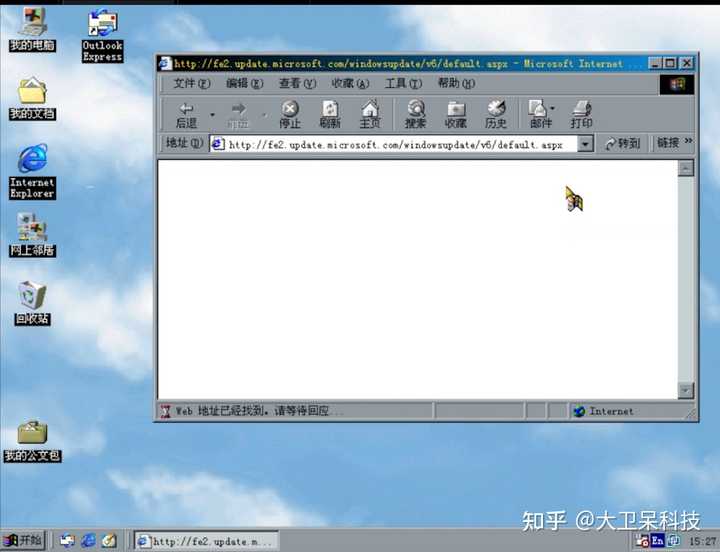Click the scrollbar up arrow
Image resolution: width=720 pixels, height=552 pixels.
pos(686,169)
